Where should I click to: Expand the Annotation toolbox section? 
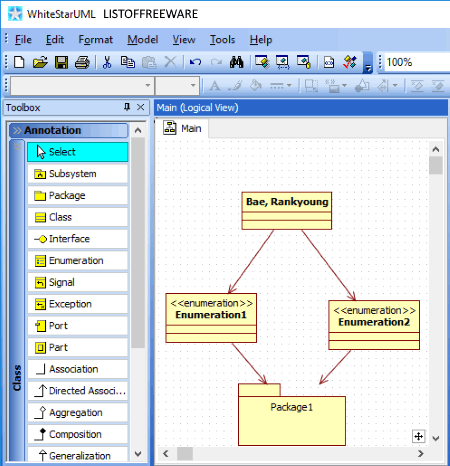click(x=68, y=130)
